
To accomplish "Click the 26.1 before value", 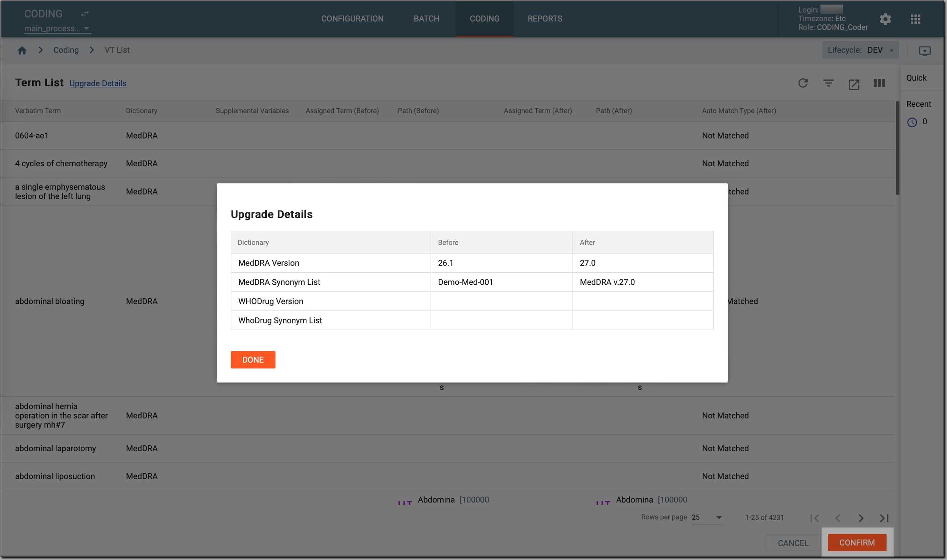I will (445, 263).
